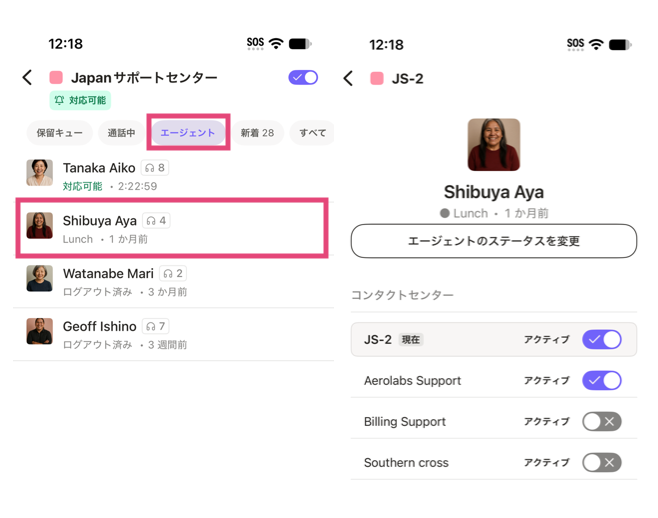
Task: Open Shibuya Aya's list avatar
Action: tap(39, 225)
